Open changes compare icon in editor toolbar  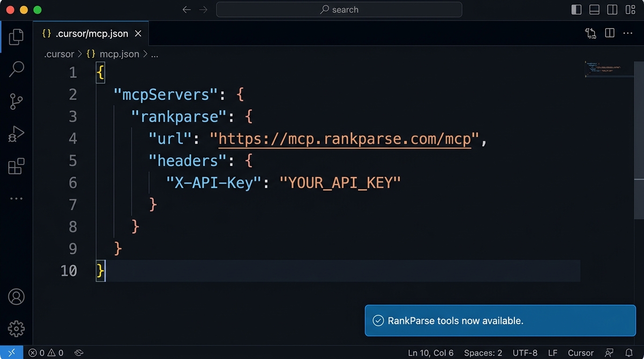591,33
